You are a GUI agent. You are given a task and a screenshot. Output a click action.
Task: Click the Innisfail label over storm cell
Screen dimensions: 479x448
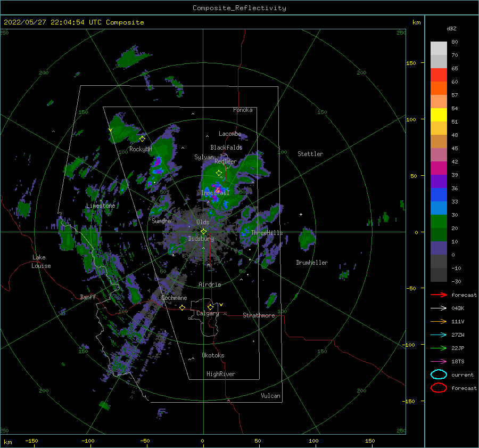(x=215, y=193)
